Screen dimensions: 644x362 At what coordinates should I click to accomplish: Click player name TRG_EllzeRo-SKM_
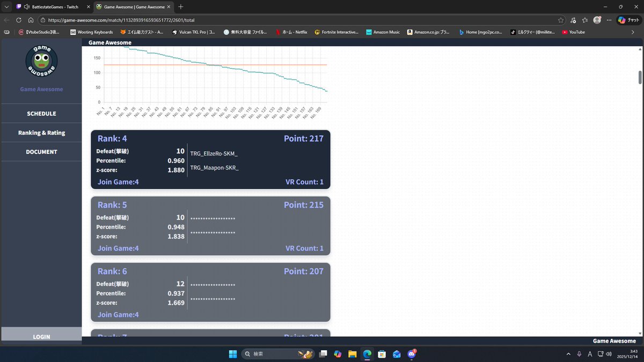214,154
